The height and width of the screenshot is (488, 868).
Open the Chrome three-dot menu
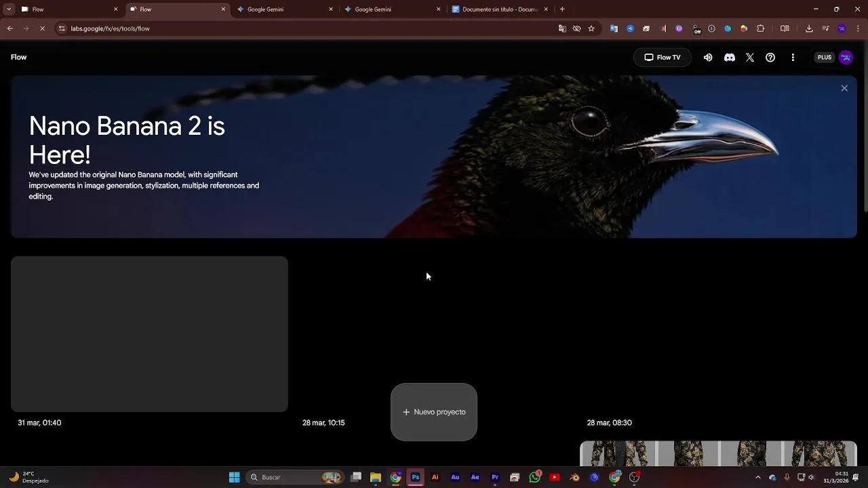tap(859, 28)
